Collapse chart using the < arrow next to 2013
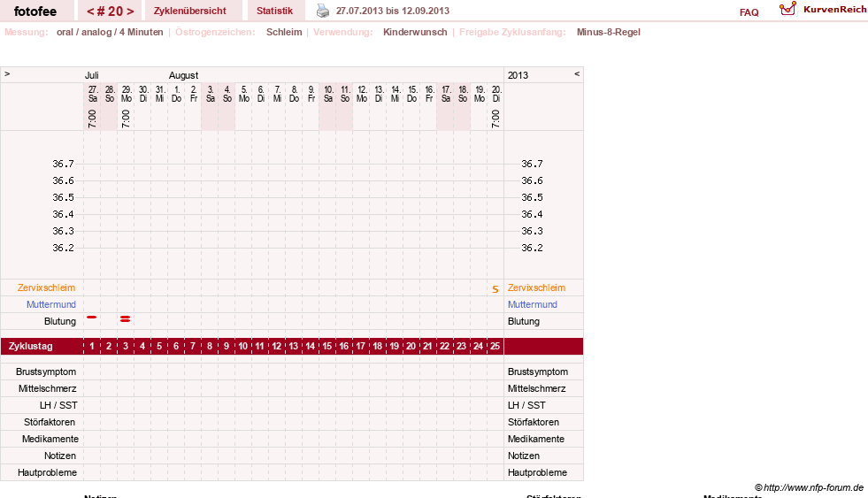Screen dimensions: 868x498 (x=577, y=73)
